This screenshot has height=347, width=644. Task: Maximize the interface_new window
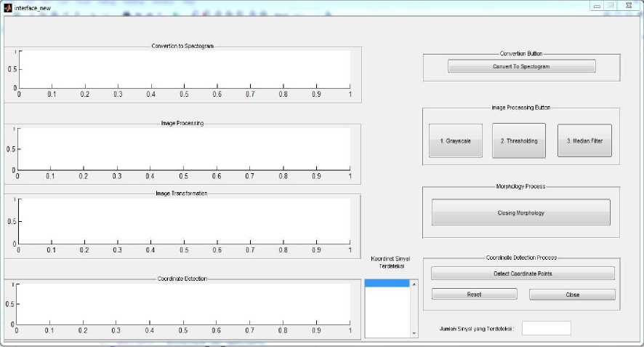coord(611,6)
